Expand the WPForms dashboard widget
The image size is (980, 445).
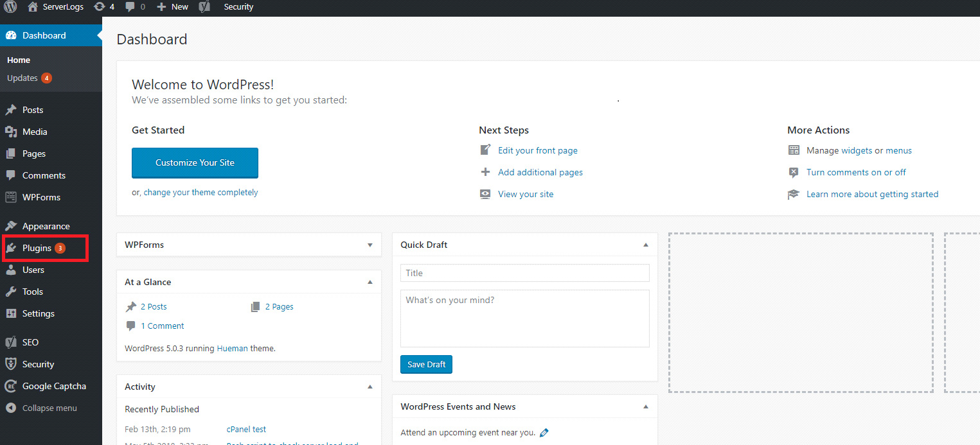pos(370,245)
